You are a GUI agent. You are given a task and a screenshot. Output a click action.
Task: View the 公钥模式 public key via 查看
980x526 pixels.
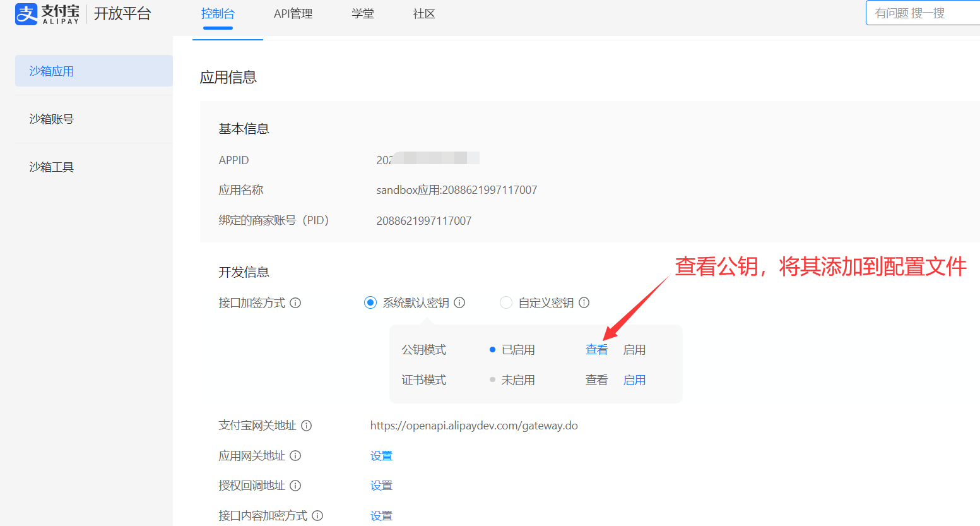click(596, 350)
